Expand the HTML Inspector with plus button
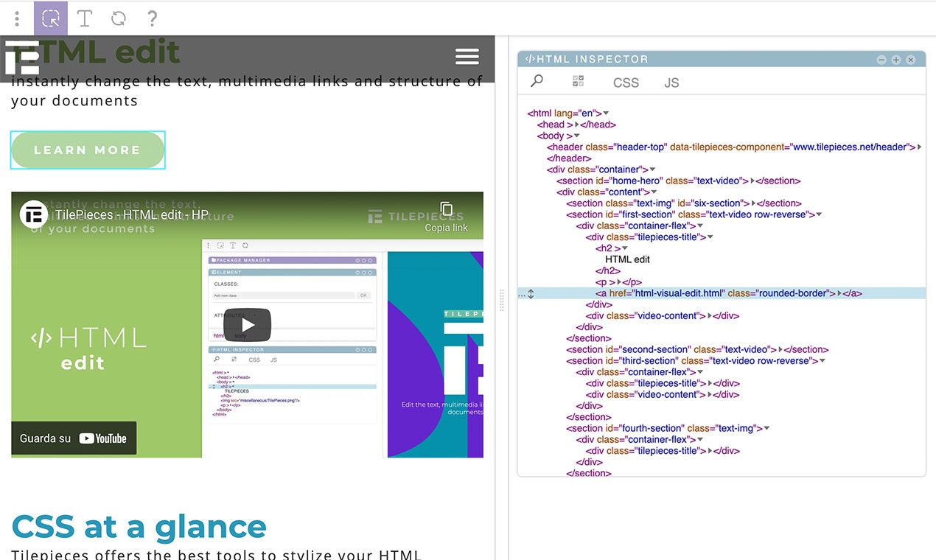 tap(896, 60)
